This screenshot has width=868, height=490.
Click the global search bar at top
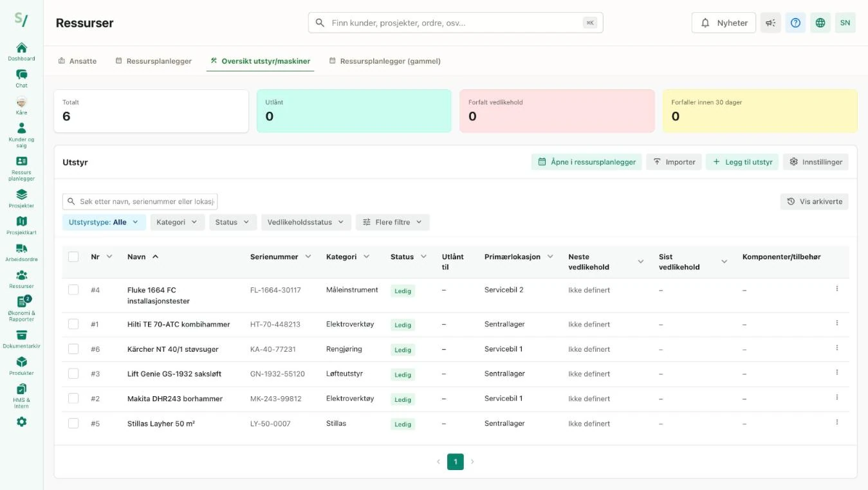coord(456,23)
